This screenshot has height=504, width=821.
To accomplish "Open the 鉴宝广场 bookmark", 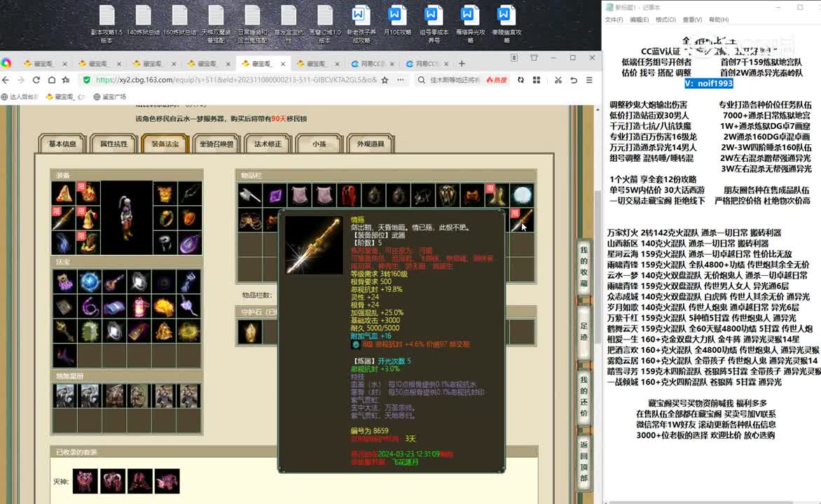I will click(109, 97).
